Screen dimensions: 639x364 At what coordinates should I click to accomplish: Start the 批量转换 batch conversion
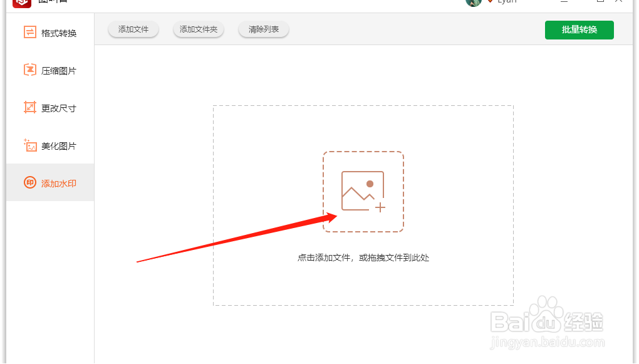pos(579,29)
